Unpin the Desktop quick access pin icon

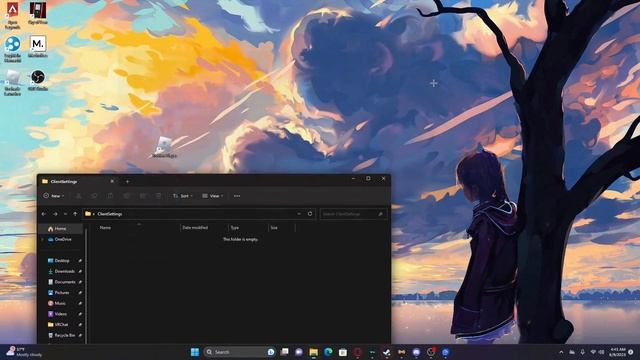[x=80, y=260]
